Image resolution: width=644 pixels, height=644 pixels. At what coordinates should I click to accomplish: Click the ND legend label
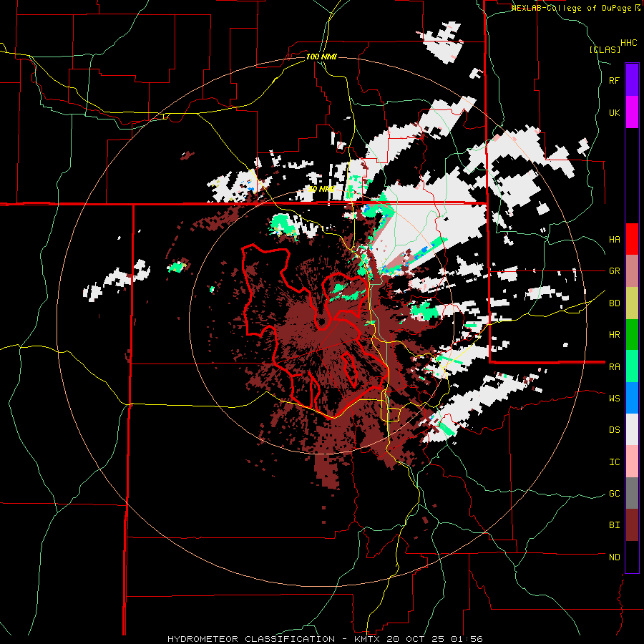point(614,557)
